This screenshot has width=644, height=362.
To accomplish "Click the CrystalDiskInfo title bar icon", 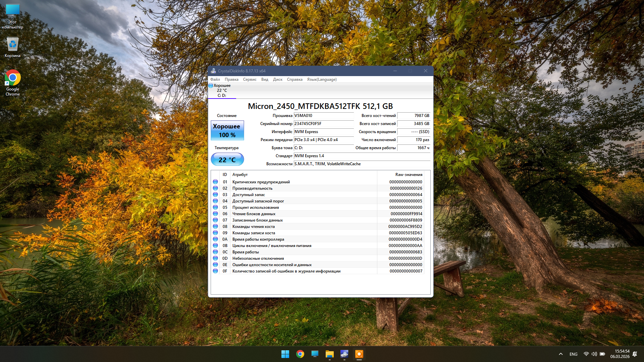I will [213, 71].
